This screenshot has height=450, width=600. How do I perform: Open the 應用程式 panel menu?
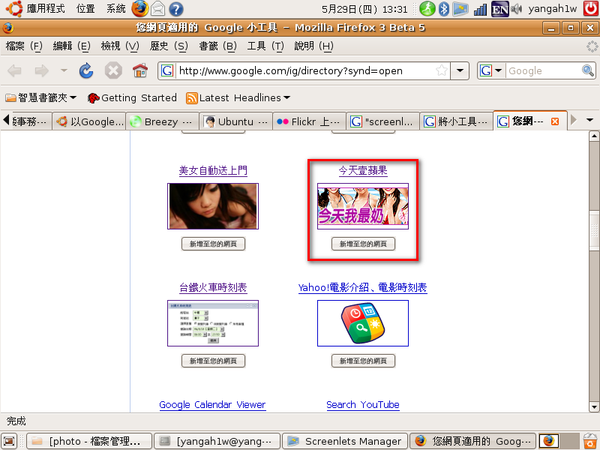46,8
